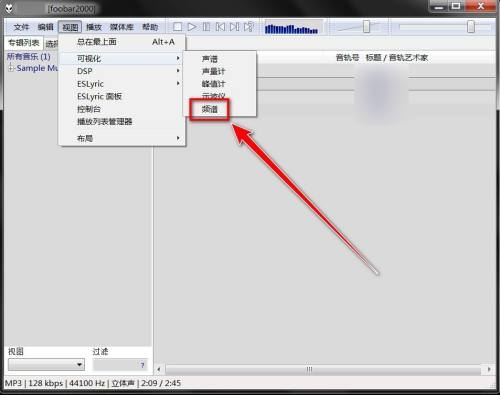Click the 128 kbps status bar text
The image size is (500, 395).
pos(46,383)
